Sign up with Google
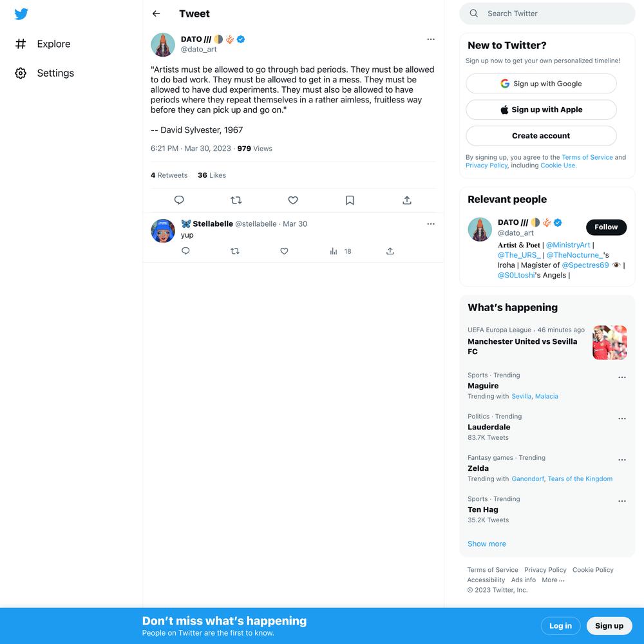644x644 pixels. click(x=541, y=84)
